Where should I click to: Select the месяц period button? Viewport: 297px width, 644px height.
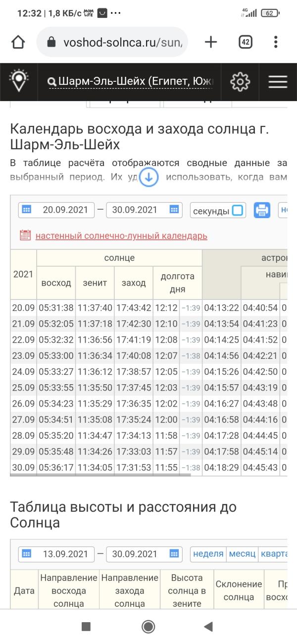click(x=242, y=554)
